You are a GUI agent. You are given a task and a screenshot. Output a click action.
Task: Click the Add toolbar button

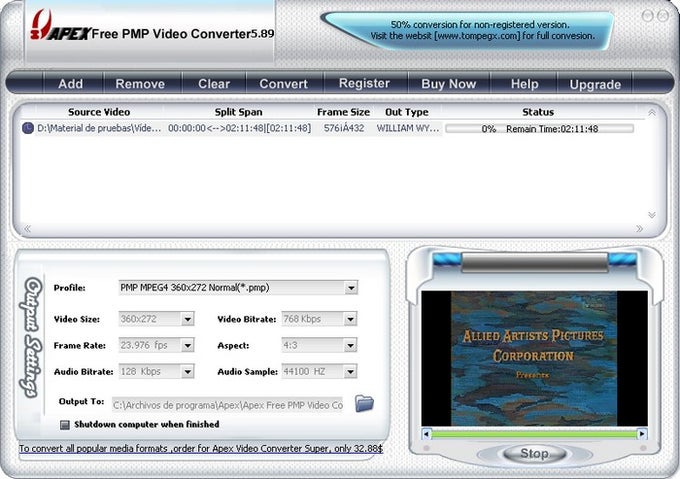coord(71,84)
